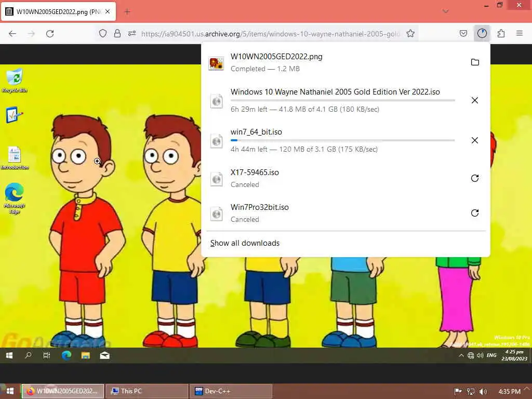Click the 4:35 PM system clock
Screen dimensions: 532x399
point(509,391)
